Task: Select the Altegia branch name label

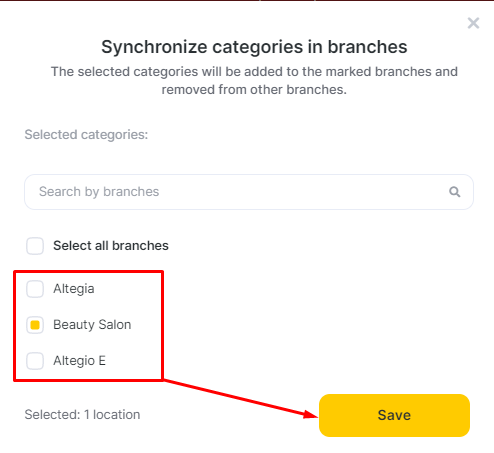Action: 74,289
